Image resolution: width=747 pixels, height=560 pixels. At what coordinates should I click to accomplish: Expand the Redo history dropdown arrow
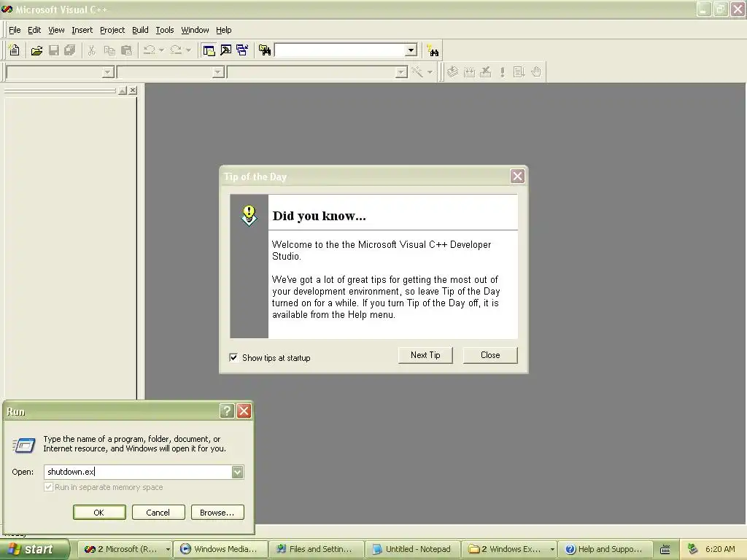(188, 50)
